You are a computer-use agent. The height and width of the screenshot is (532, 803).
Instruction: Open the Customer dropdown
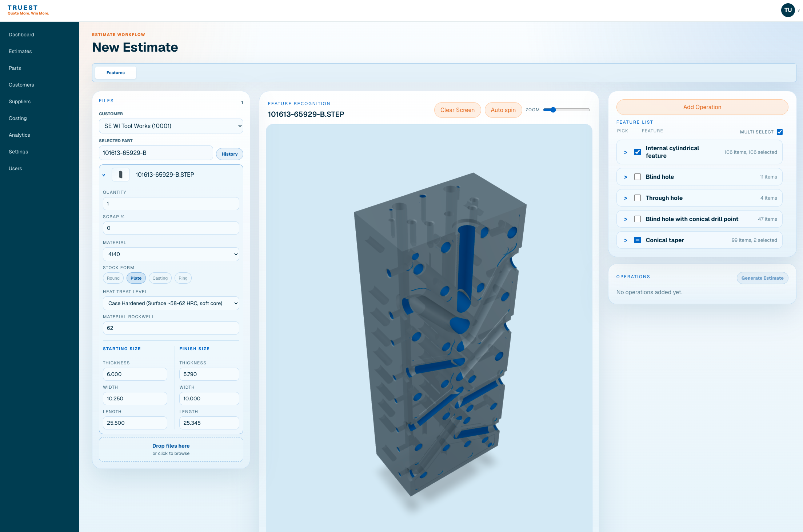[x=171, y=126]
